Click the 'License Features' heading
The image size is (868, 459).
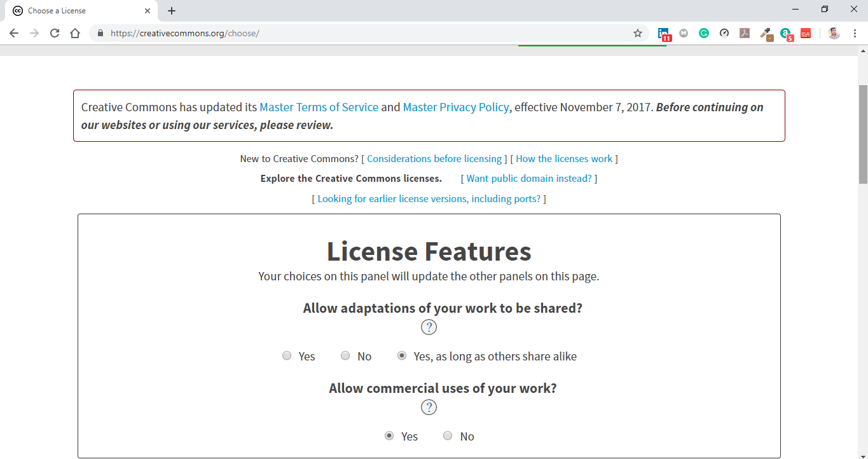(429, 251)
